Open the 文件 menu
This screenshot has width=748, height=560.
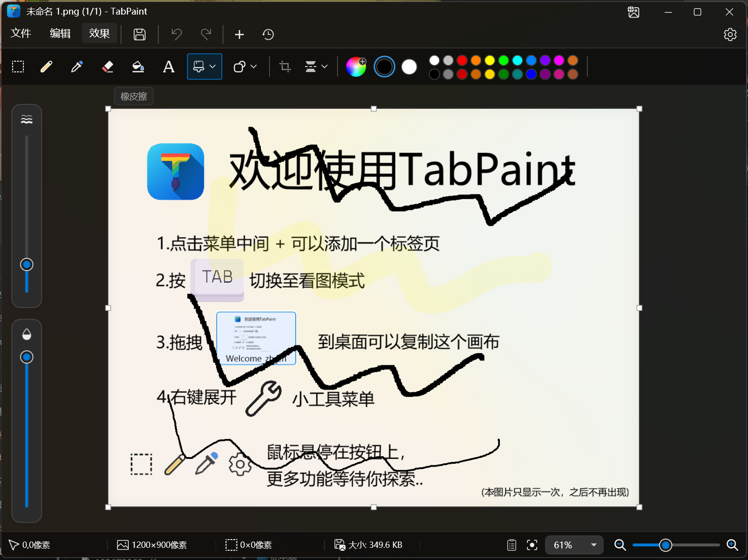(20, 33)
